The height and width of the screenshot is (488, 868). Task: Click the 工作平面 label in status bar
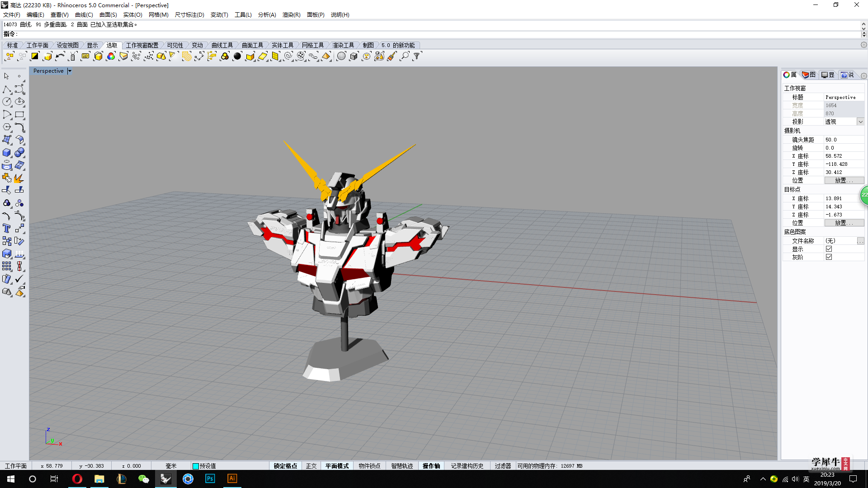(16, 466)
